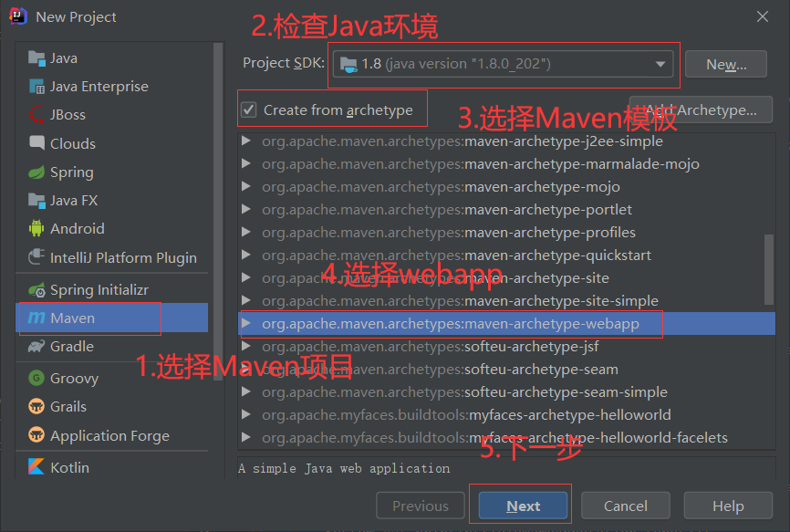Screen dimensions: 790x532
Task: Click the archetype list vertical scrollbar
Action: point(769,269)
